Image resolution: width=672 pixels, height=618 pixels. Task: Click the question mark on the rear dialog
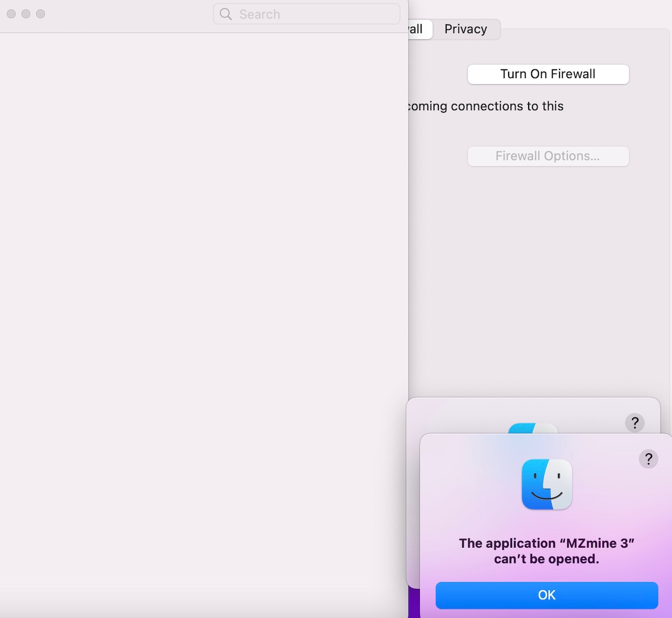coord(635,422)
